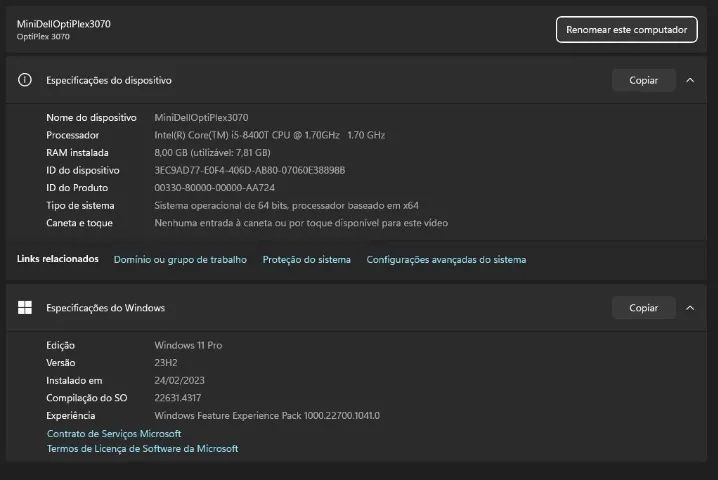Click the Windows logo icon in specifications
This screenshot has width=718, height=480.
(25, 308)
